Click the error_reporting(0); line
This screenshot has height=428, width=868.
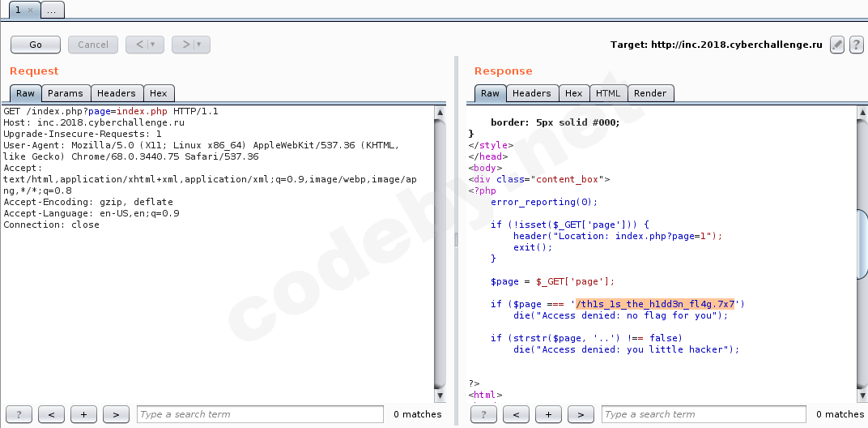(x=544, y=202)
